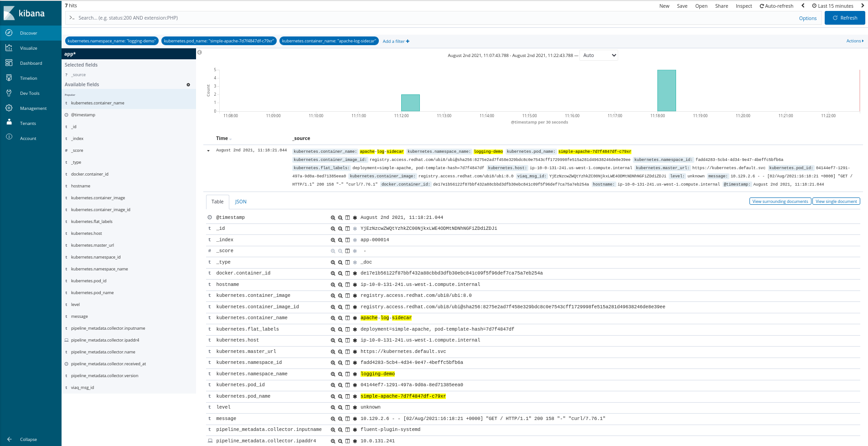Click the histogram bar at 11:18:00
This screenshot has height=446, width=868.
pyautogui.click(x=666, y=90)
